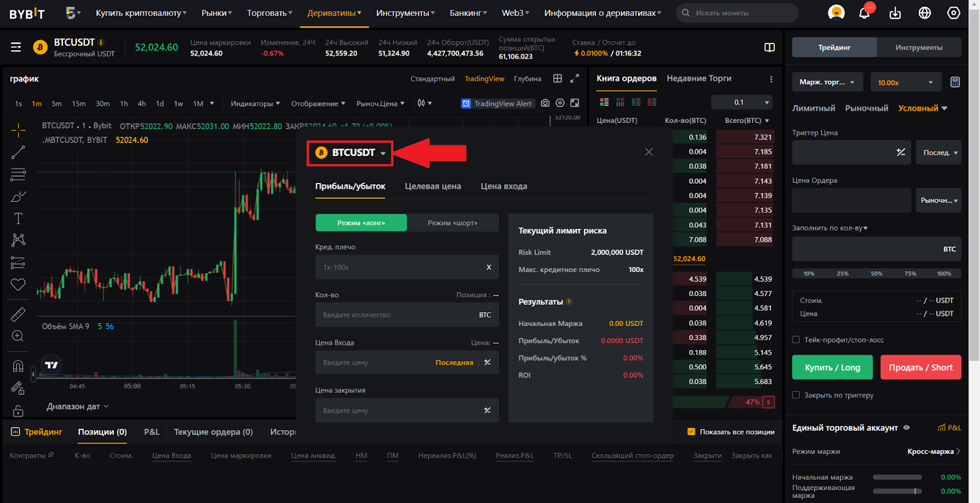980x503 pixels.
Task: Click the 50% quantity slider mark
Action: (876, 274)
